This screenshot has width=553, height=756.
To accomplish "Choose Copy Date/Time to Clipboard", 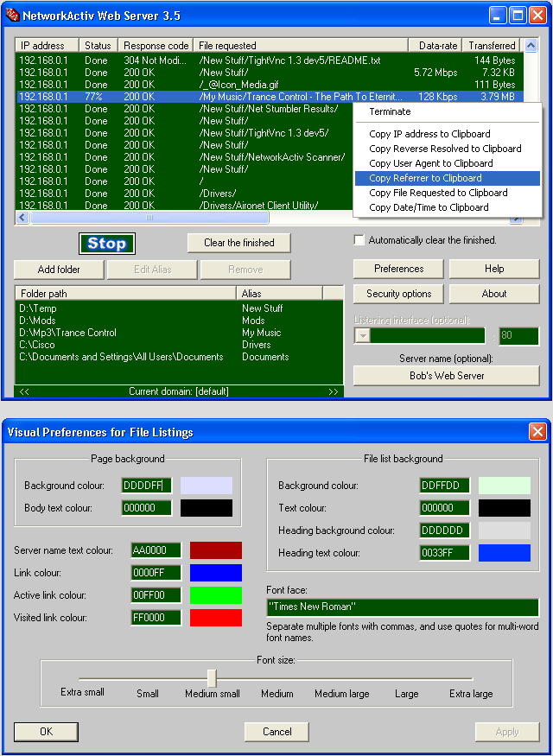I will tap(429, 207).
